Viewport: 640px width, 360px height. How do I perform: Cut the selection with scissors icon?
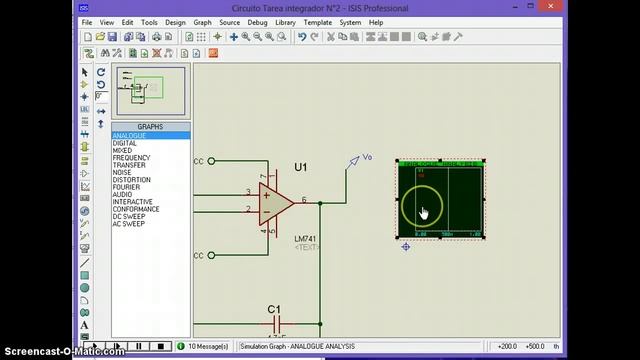(x=331, y=37)
